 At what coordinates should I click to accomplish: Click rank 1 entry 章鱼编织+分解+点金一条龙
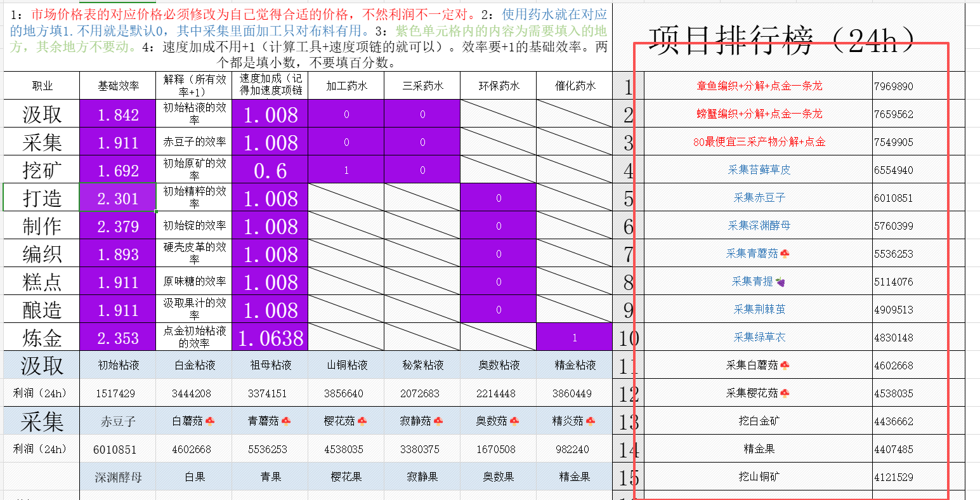tap(759, 86)
